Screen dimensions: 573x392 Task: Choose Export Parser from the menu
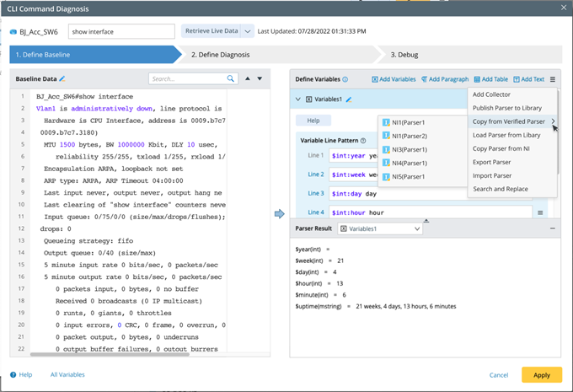[x=491, y=162]
